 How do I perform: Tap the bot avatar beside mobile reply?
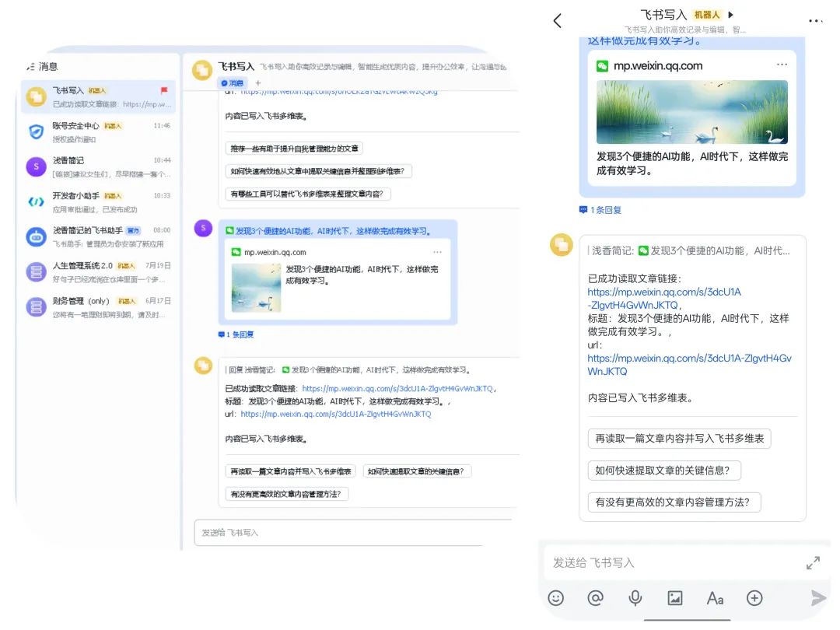coord(562,245)
